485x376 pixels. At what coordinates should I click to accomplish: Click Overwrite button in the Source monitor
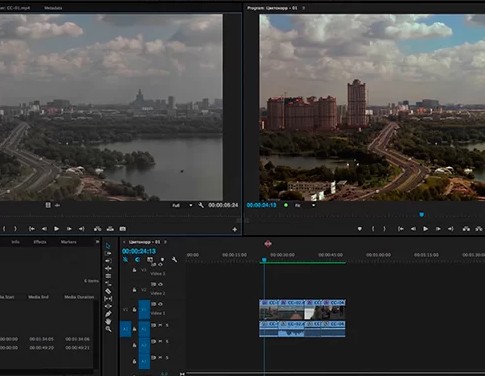(110, 229)
